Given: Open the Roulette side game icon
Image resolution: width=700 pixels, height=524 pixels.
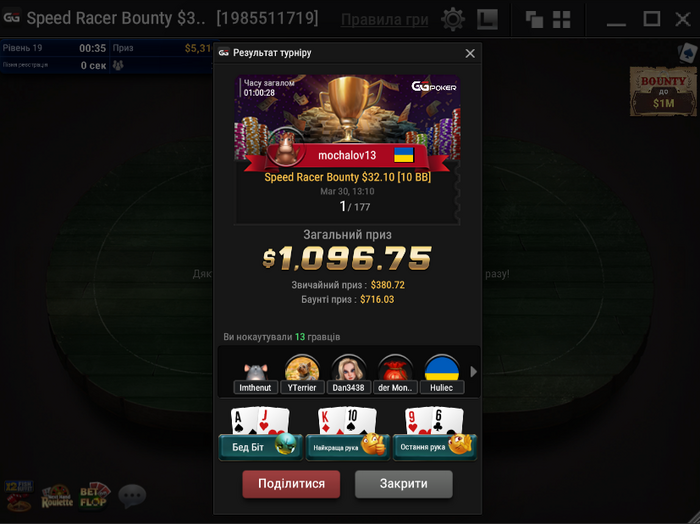Looking at the screenshot, I should pyautogui.click(x=57, y=497).
